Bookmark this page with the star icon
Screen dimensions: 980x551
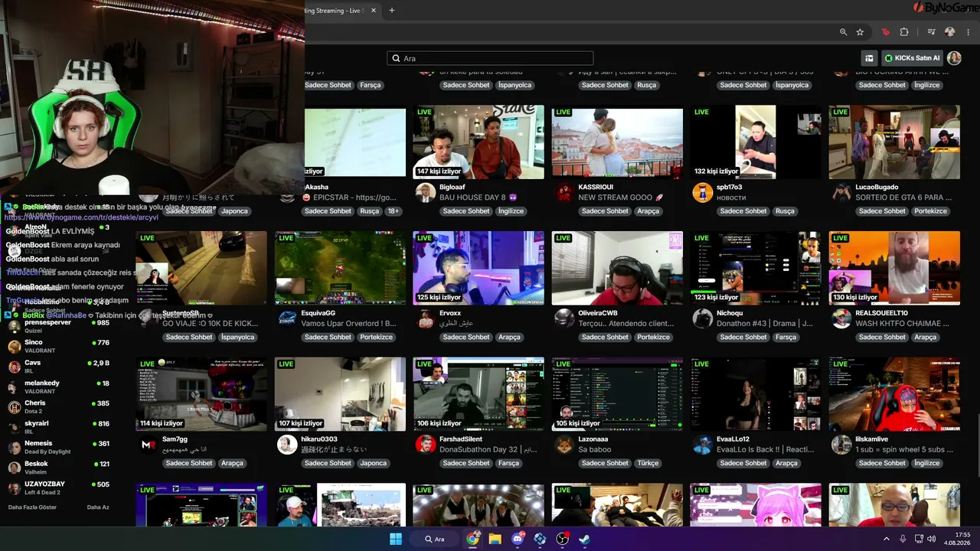click(860, 32)
